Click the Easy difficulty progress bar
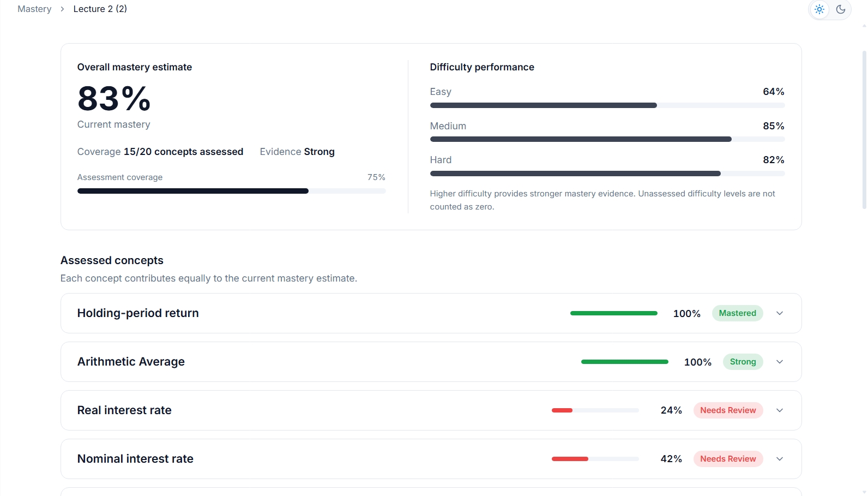Viewport: 868px width, 496px height. pos(607,105)
